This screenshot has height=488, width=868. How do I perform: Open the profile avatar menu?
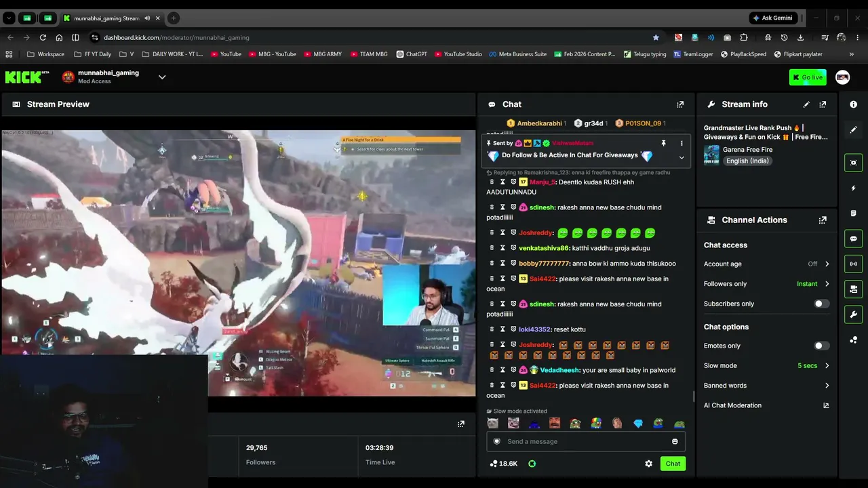click(x=842, y=77)
